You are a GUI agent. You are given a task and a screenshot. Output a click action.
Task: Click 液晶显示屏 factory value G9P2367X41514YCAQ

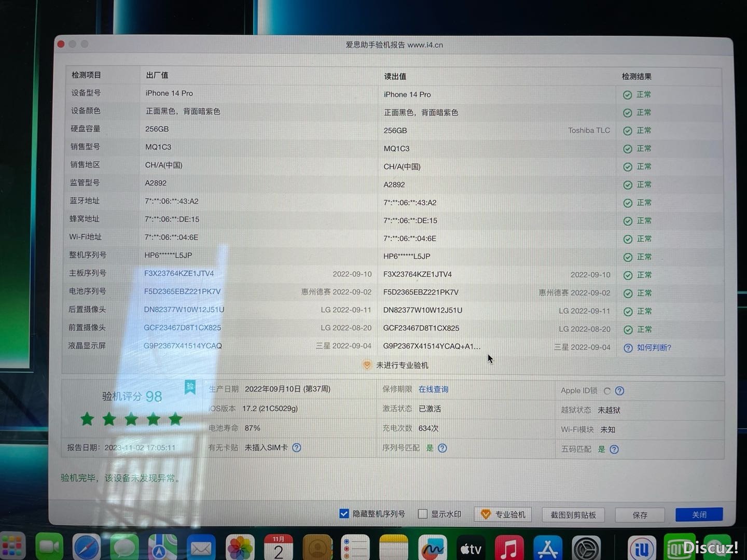coord(183,346)
